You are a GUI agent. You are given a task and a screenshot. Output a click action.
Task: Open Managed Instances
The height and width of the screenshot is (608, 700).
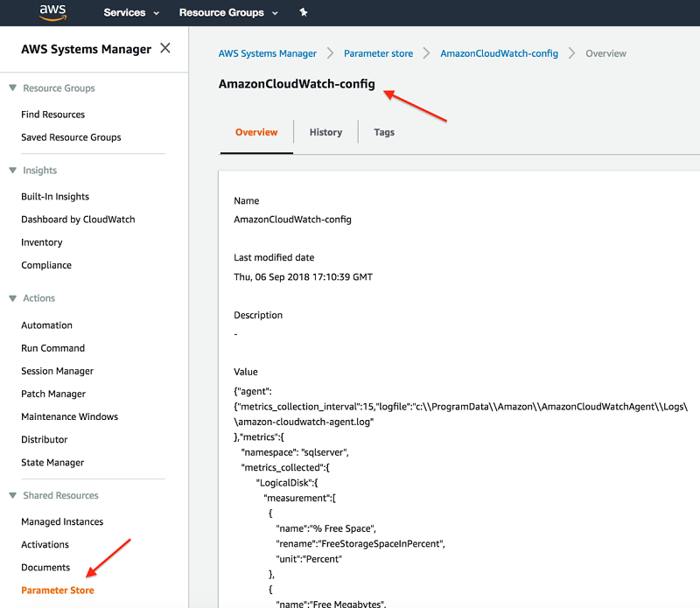[62, 521]
